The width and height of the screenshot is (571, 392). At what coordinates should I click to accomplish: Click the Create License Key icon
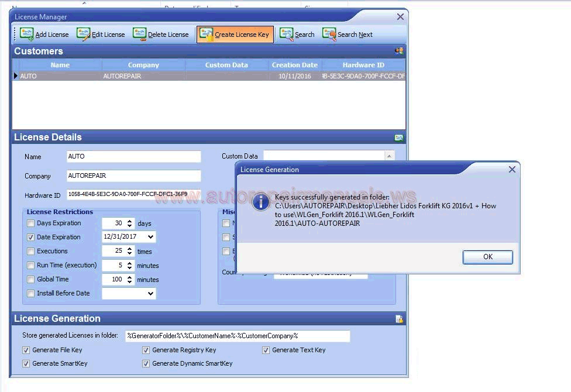click(x=206, y=34)
